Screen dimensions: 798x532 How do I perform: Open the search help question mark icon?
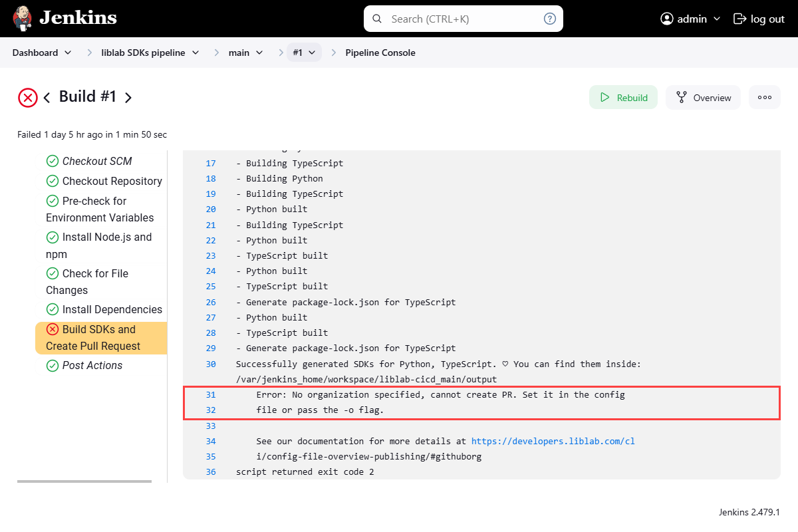pos(549,19)
